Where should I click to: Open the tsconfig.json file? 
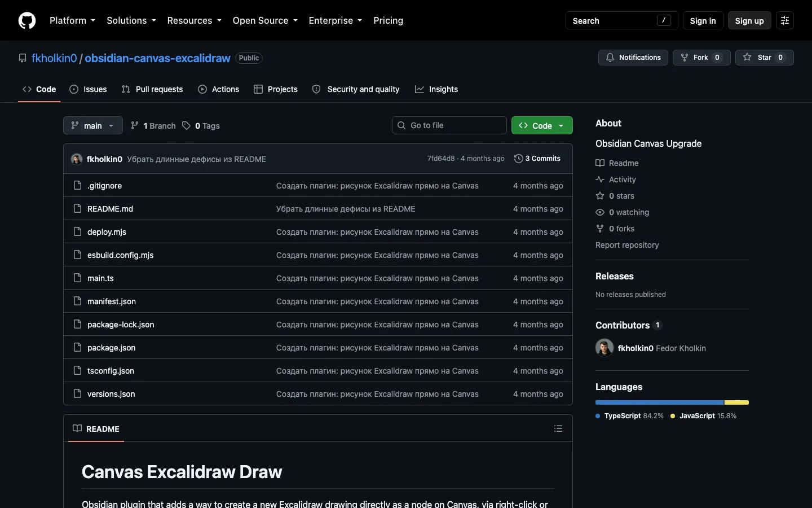111,371
